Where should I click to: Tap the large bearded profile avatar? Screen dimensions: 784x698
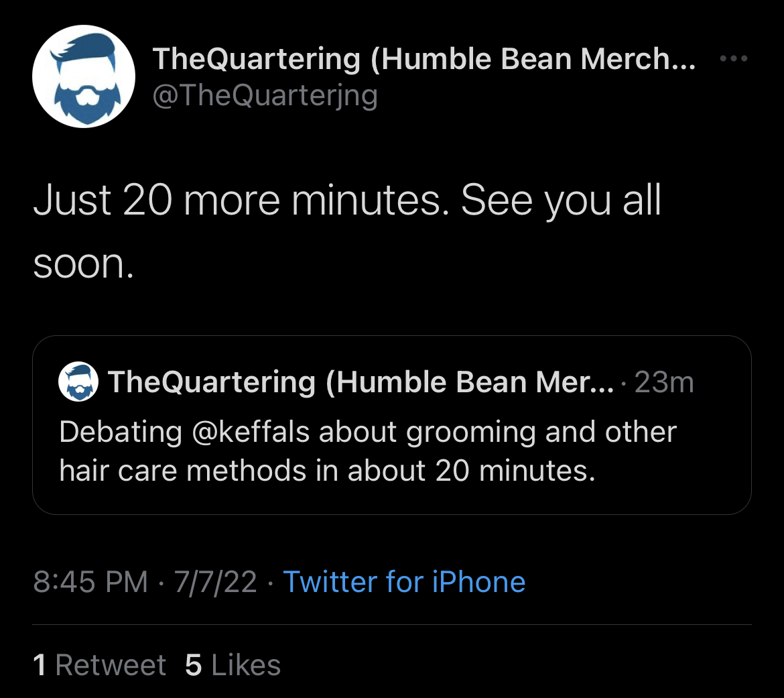[x=84, y=76]
